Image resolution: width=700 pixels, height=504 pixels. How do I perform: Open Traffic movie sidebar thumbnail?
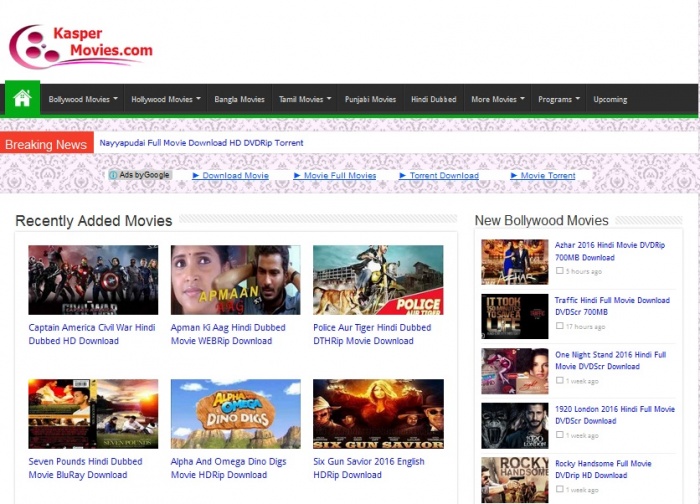pyautogui.click(x=515, y=316)
